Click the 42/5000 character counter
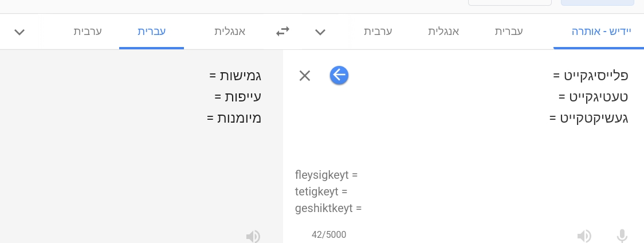 pos(329,235)
